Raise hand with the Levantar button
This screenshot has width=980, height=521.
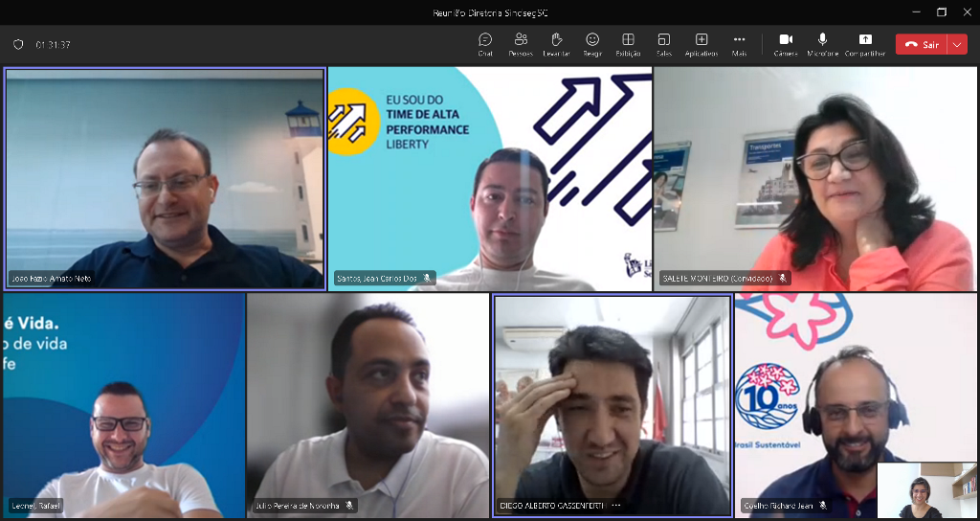coord(556,44)
